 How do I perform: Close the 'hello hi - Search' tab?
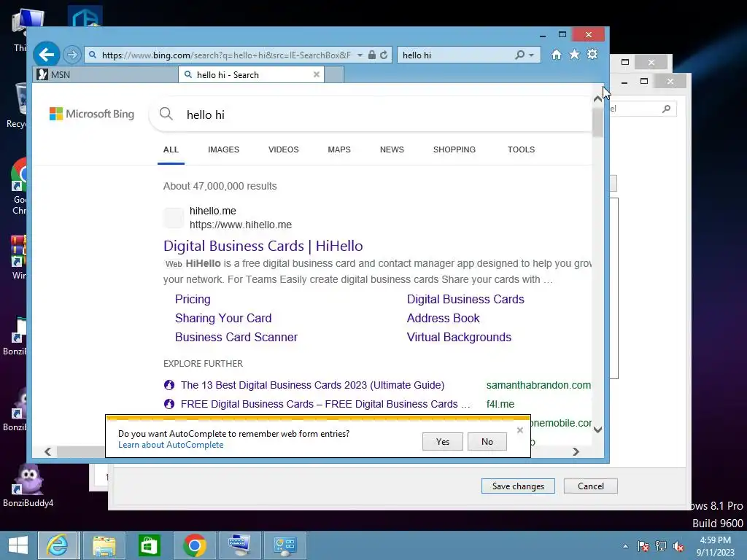317,74
